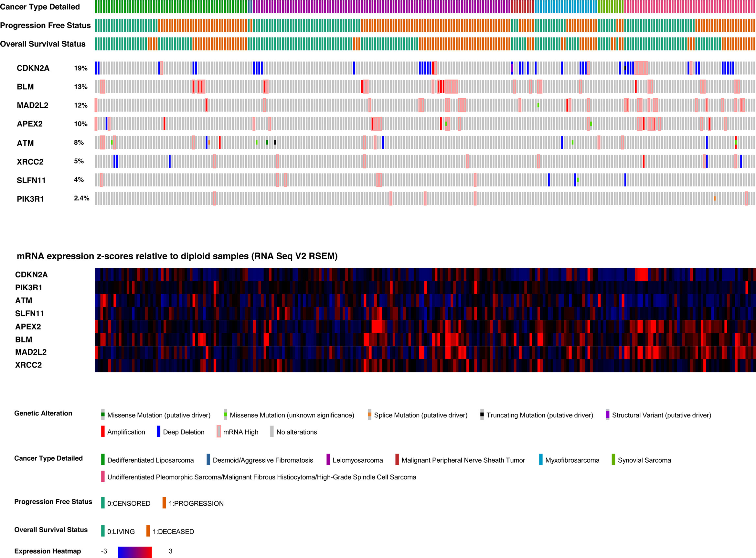Click the Undifferentiated Pleomorphic Sarcoma pink swatch
Screen dimensions: 756x558
(x=103, y=477)
